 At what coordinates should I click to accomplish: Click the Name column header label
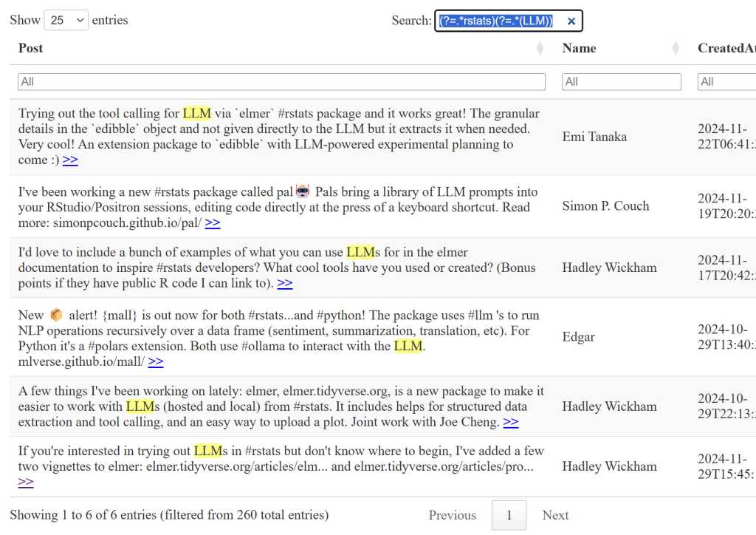tap(579, 49)
